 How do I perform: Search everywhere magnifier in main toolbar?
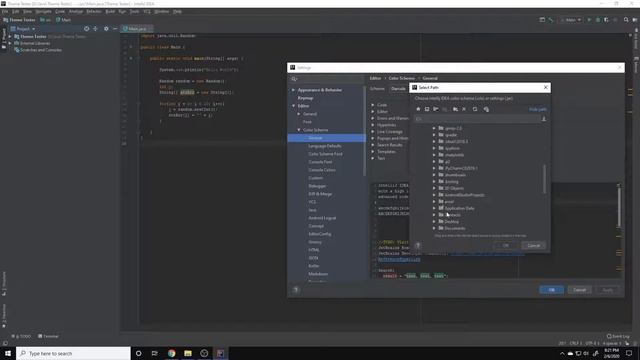pos(626,20)
